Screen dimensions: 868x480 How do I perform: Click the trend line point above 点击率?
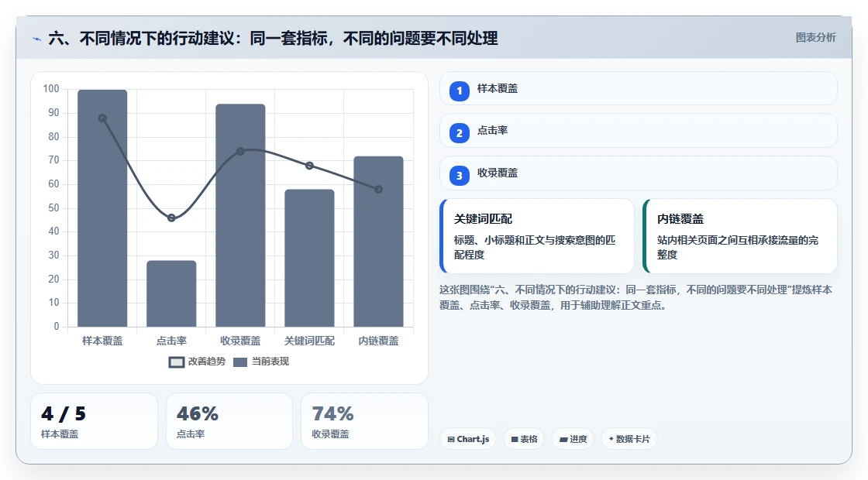coord(171,218)
